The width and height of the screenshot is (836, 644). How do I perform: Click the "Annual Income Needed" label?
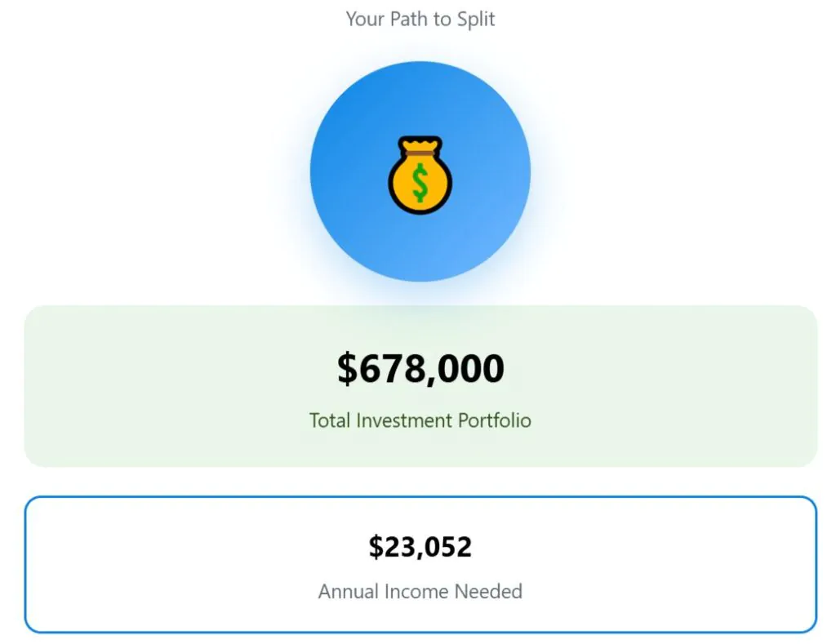click(x=420, y=591)
